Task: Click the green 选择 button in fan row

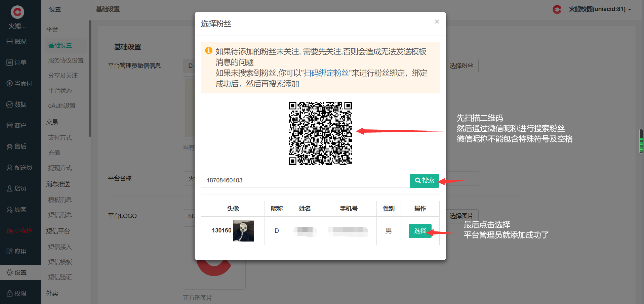Action: [420, 231]
